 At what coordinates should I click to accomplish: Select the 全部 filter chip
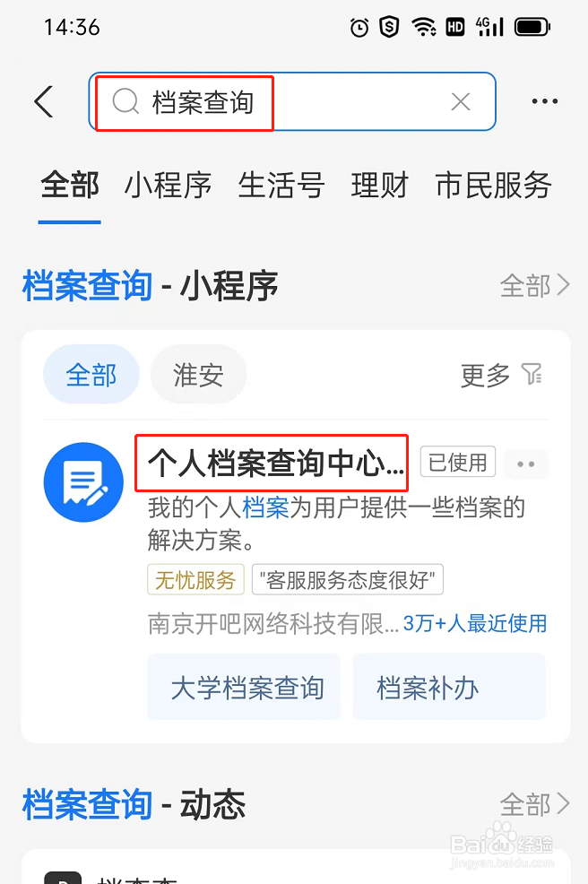91,375
